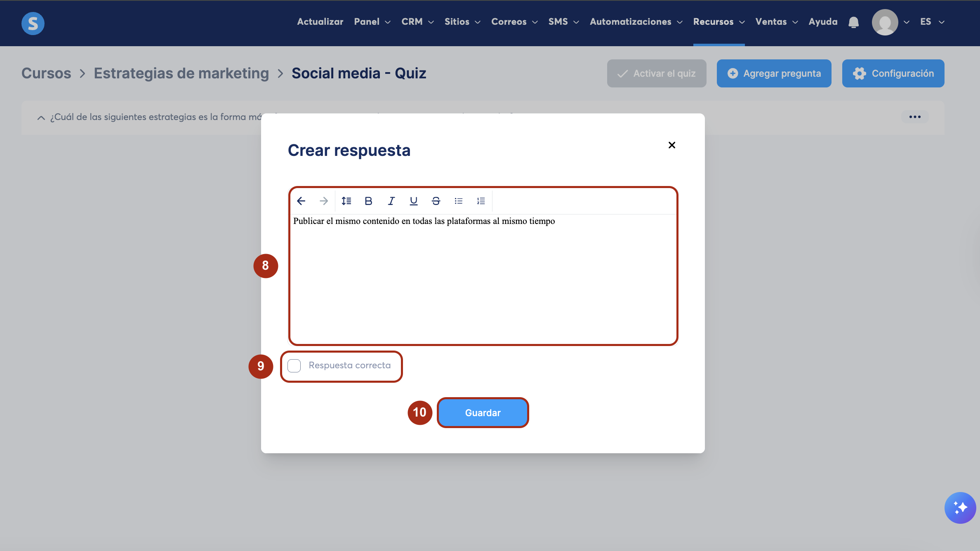
Task: Check the Respuesta correcta checkbox
Action: pos(294,366)
